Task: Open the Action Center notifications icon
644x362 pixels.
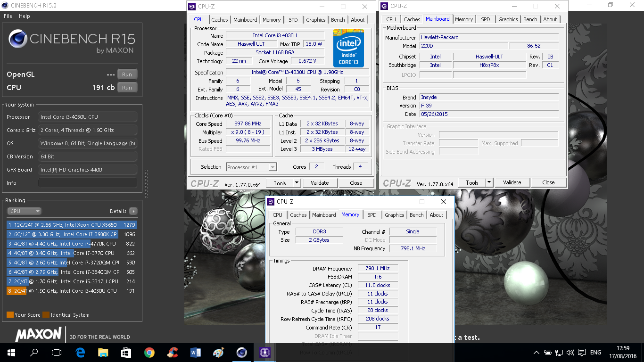Action: 582,353
